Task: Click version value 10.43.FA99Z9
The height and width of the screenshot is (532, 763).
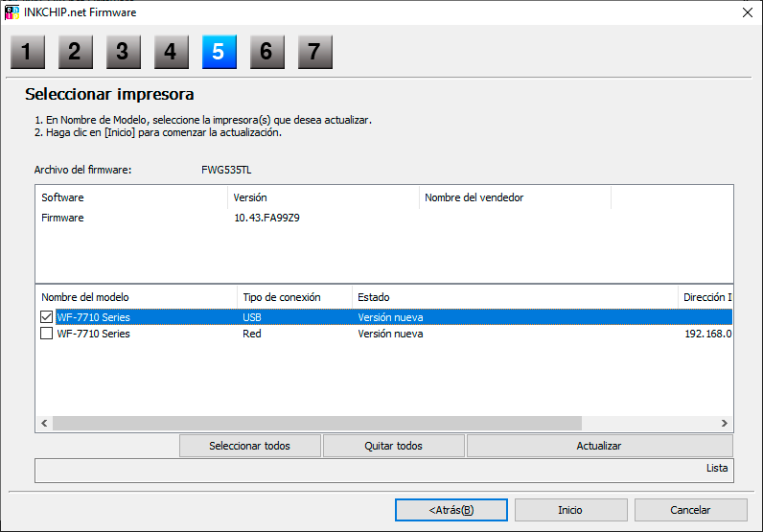Action: [266, 218]
